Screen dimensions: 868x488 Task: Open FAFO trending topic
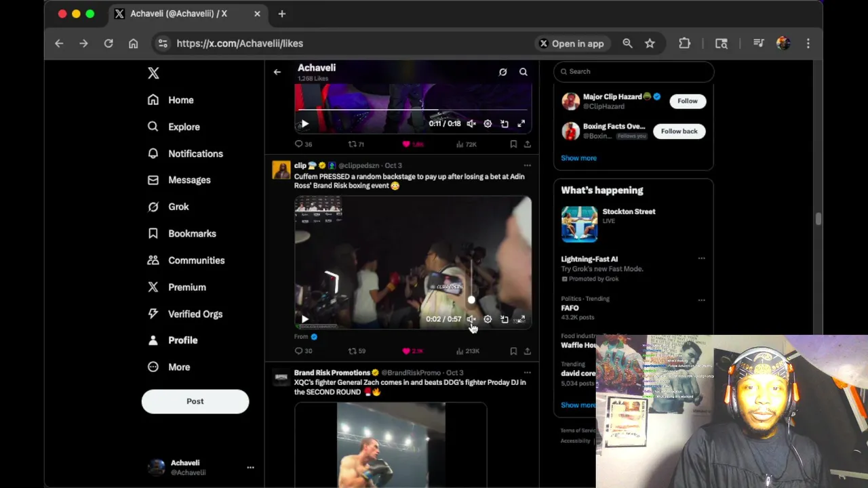point(570,308)
